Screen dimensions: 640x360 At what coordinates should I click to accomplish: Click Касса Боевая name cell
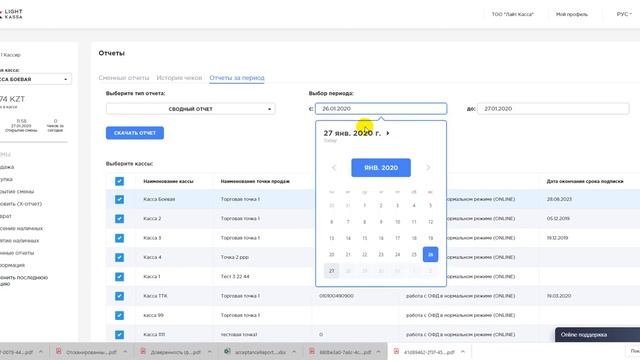coord(159,199)
